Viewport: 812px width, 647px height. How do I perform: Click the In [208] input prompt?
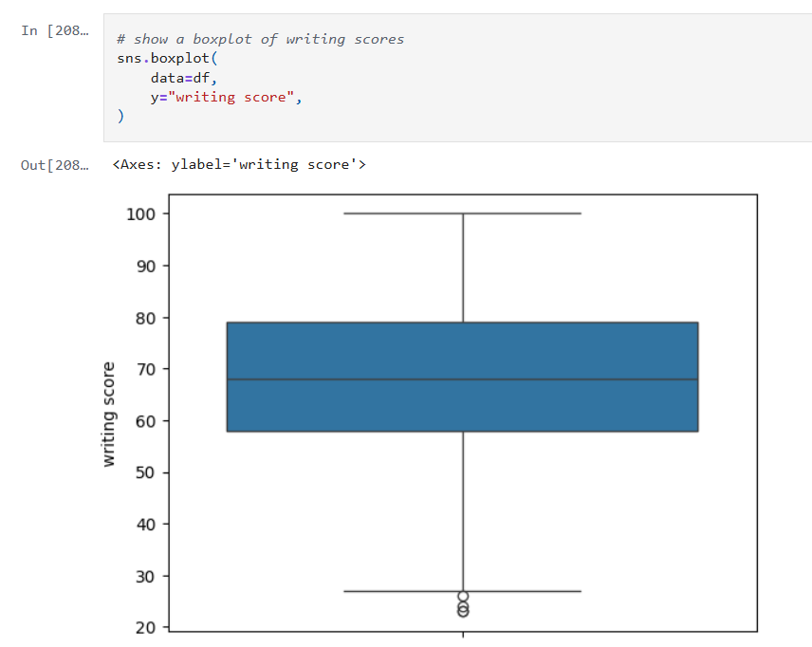pos(53,30)
